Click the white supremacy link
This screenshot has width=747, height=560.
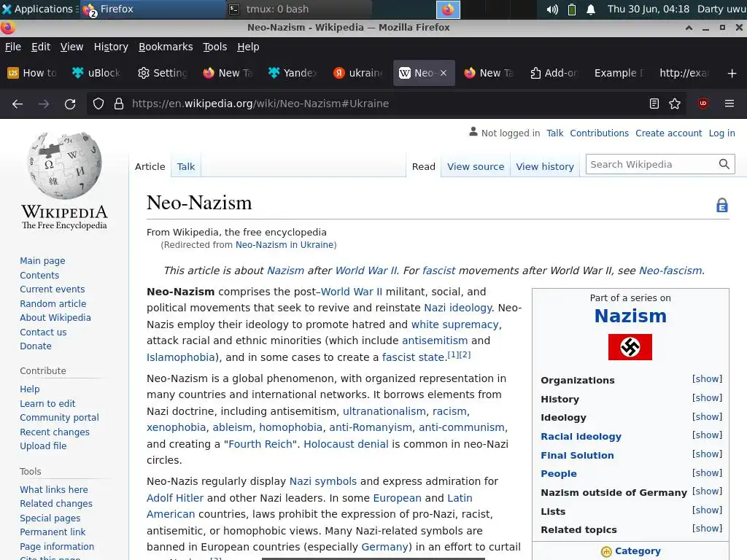coord(455,324)
